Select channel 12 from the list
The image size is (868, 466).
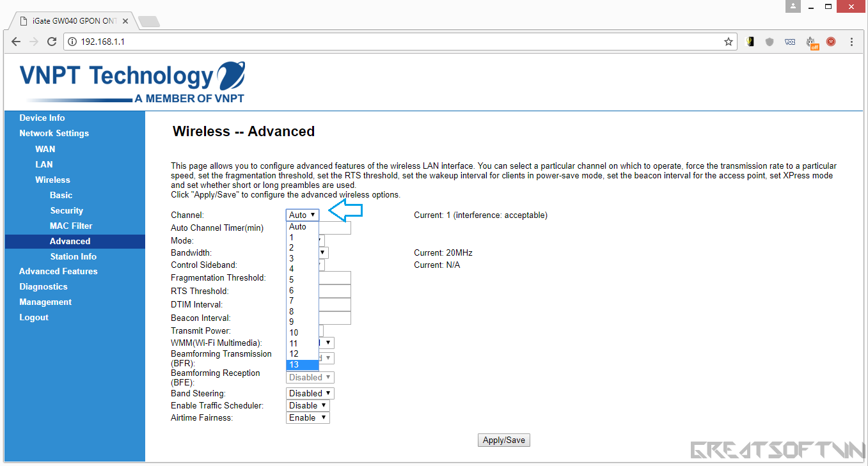pyautogui.click(x=302, y=354)
